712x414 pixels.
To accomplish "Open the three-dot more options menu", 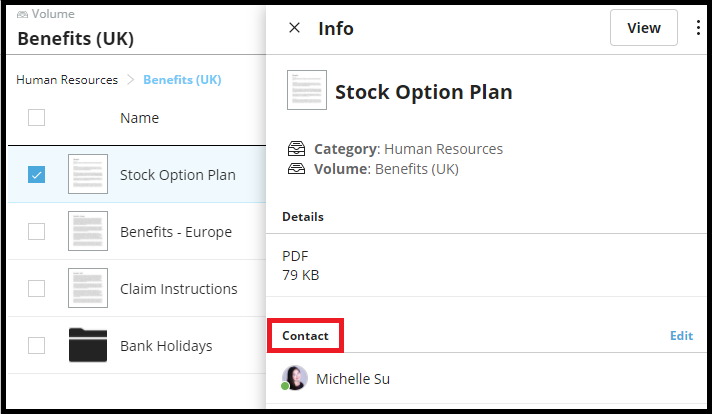I will pos(698,28).
